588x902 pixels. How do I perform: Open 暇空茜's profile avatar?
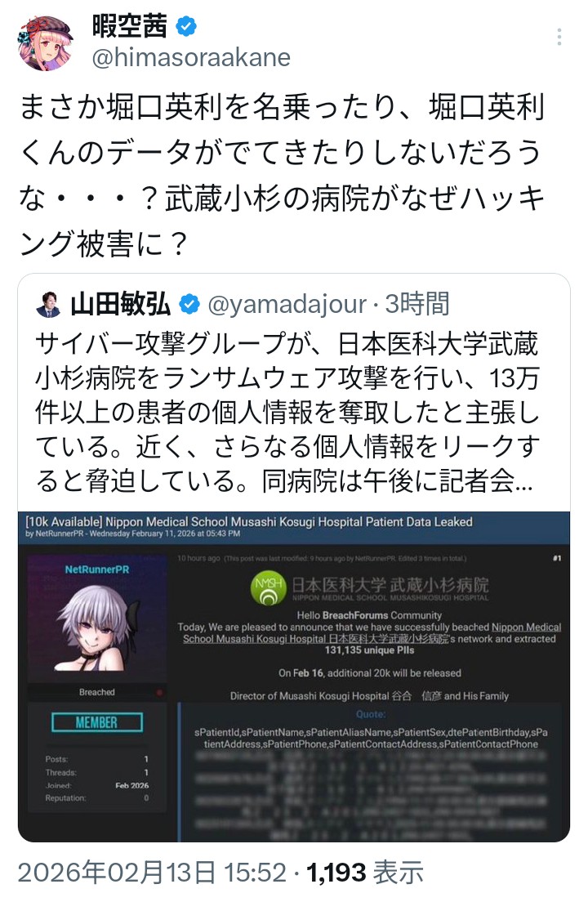pyautogui.click(x=46, y=42)
